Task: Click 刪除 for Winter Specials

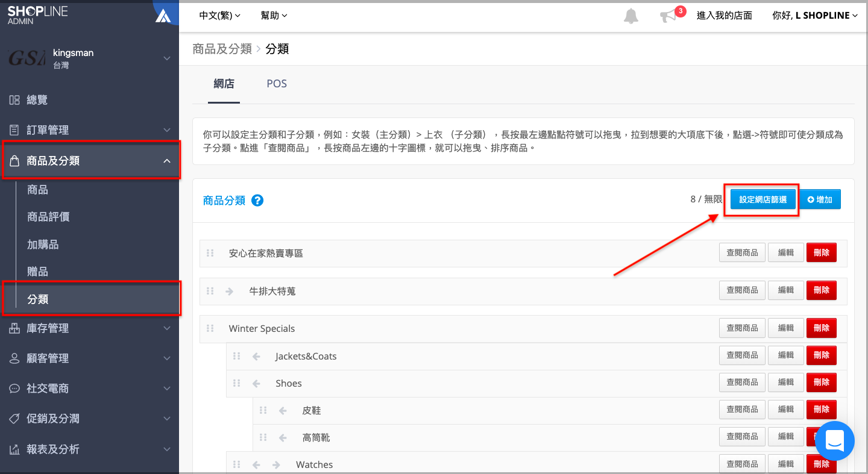Action: 822,328
